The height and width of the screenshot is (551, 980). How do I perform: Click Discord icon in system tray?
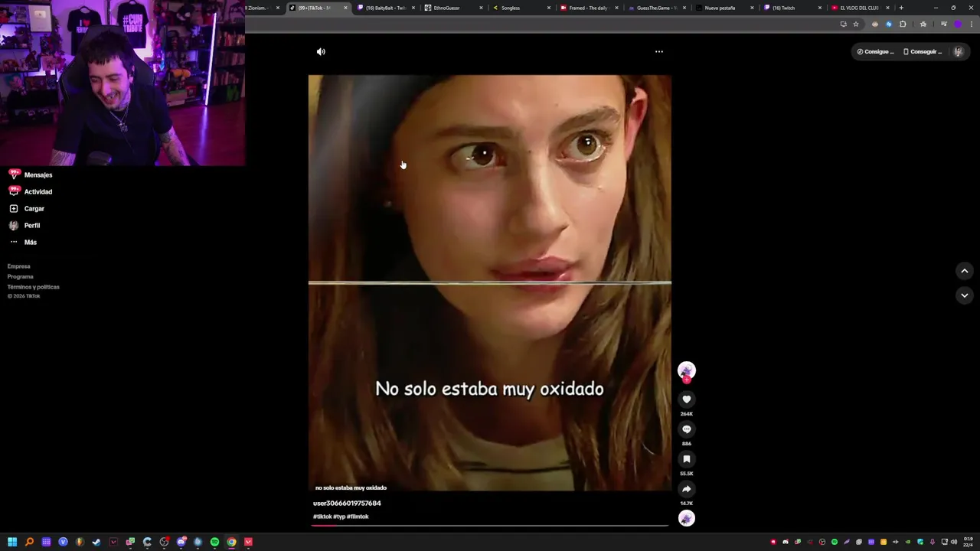tap(786, 542)
